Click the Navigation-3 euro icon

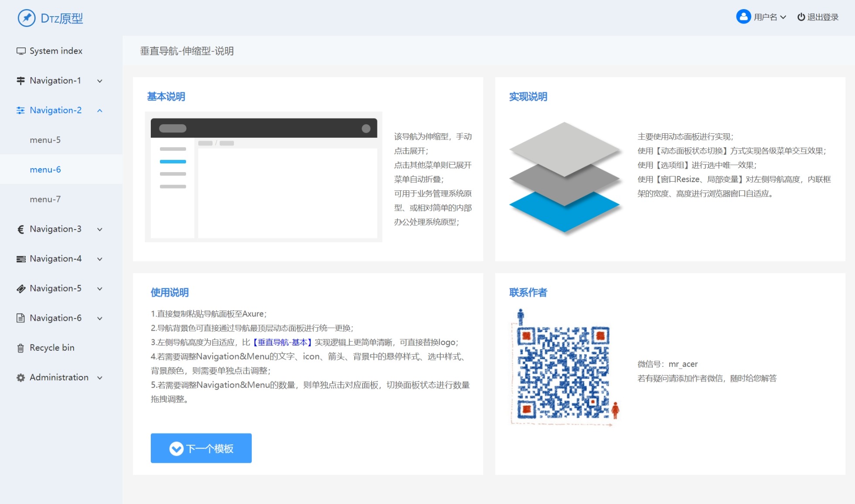(20, 229)
